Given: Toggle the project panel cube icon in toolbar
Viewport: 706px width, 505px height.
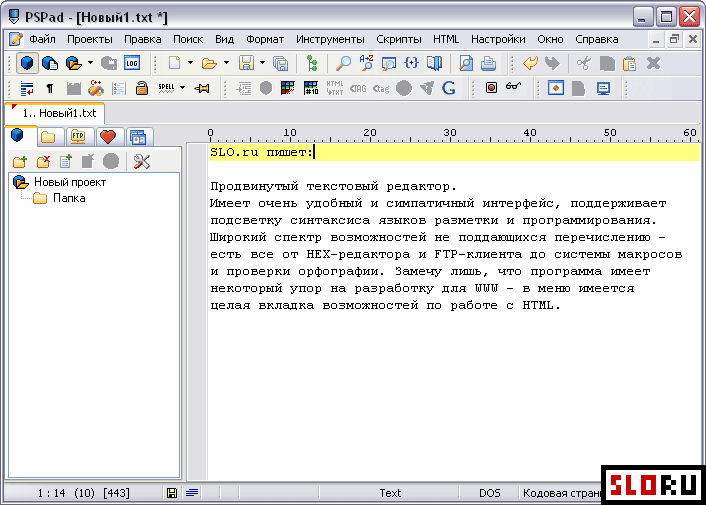Looking at the screenshot, I should [27, 63].
